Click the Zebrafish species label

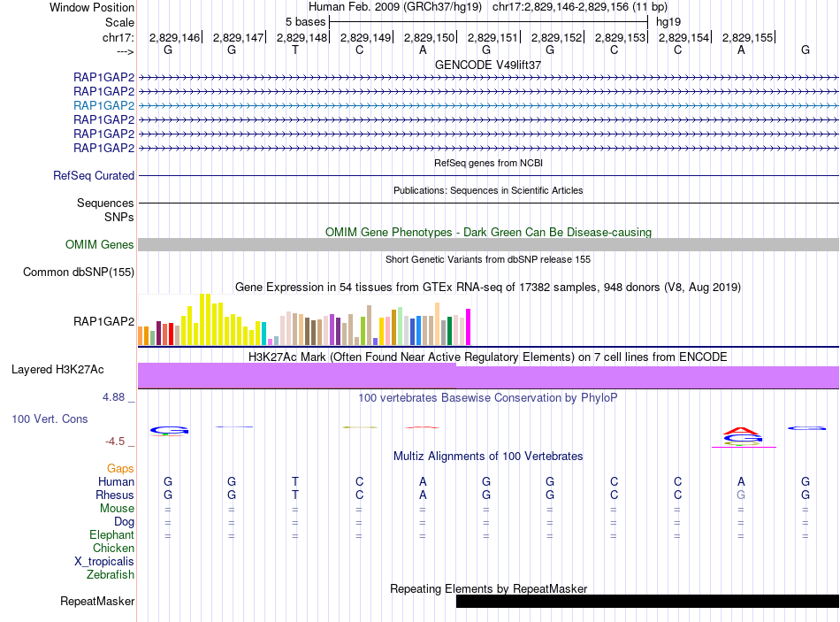click(x=111, y=575)
